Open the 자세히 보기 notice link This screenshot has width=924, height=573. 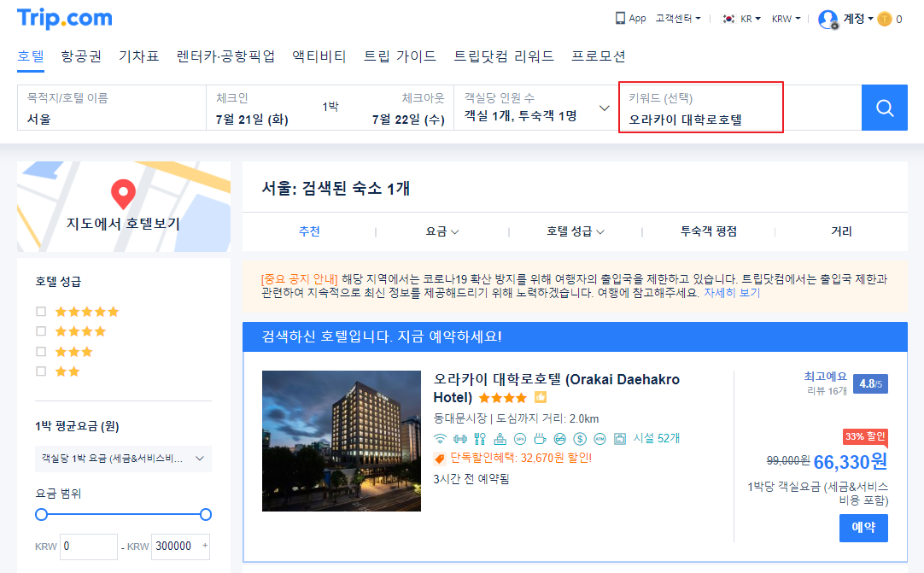click(x=732, y=293)
